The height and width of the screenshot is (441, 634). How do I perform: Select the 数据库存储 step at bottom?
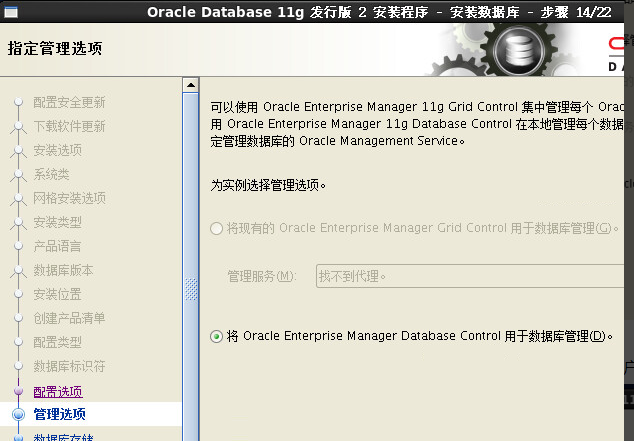[x=63, y=437]
